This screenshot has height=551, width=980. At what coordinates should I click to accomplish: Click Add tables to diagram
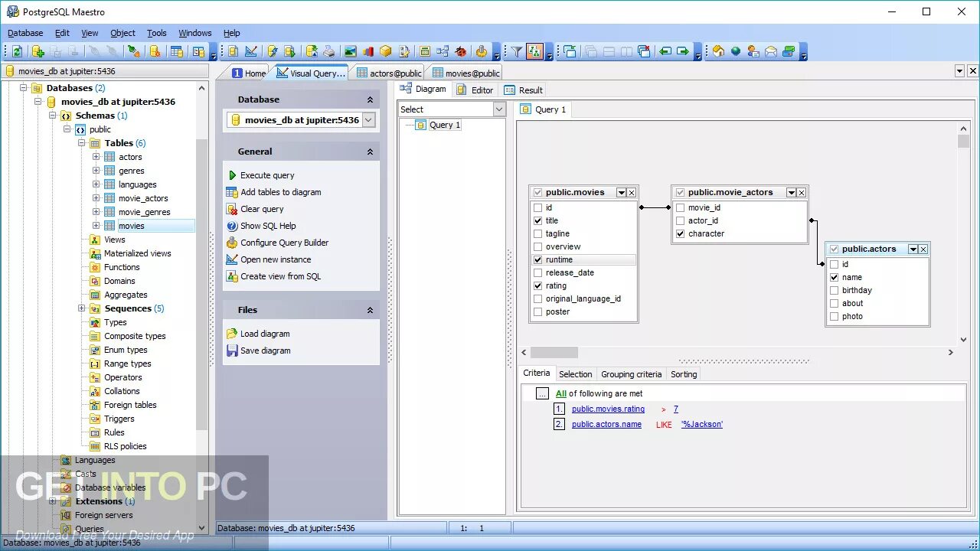(x=281, y=192)
